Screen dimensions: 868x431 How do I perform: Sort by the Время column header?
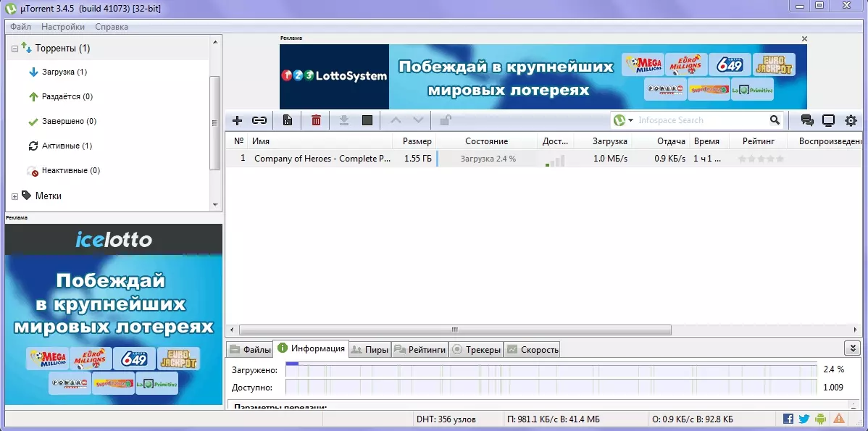coord(710,141)
